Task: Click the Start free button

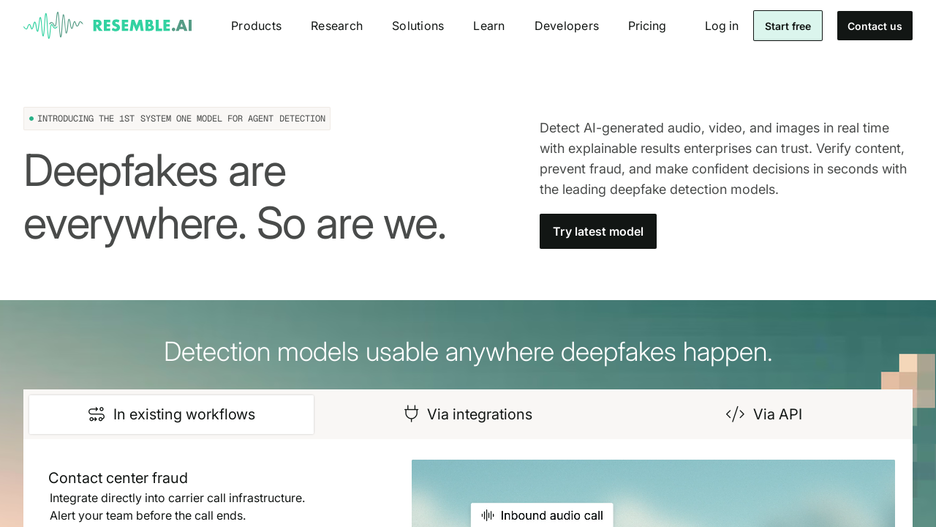Action: tap(788, 26)
